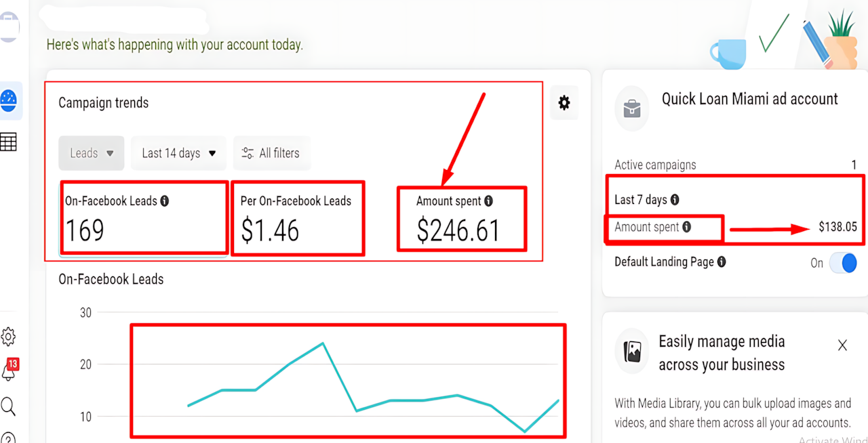Open the Settings gear in left sidebar
The image size is (868, 443).
coord(8,336)
